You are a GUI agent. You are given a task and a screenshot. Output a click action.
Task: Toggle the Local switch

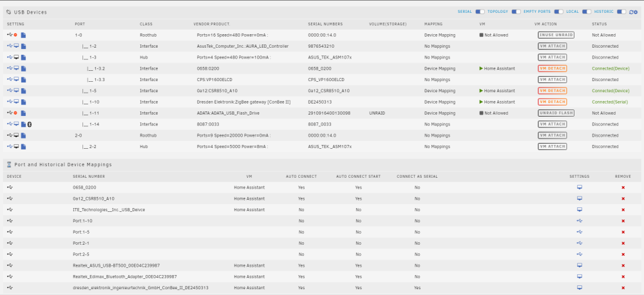point(587,12)
